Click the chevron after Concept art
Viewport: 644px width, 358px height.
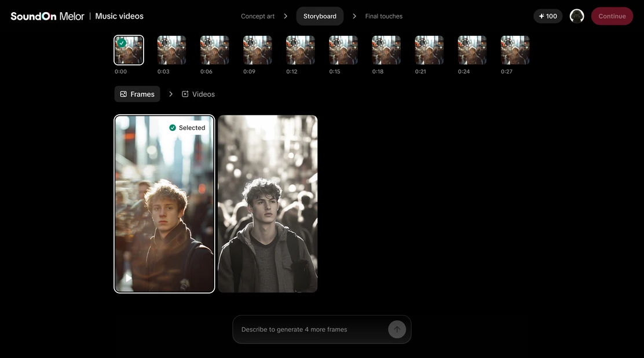click(x=286, y=16)
